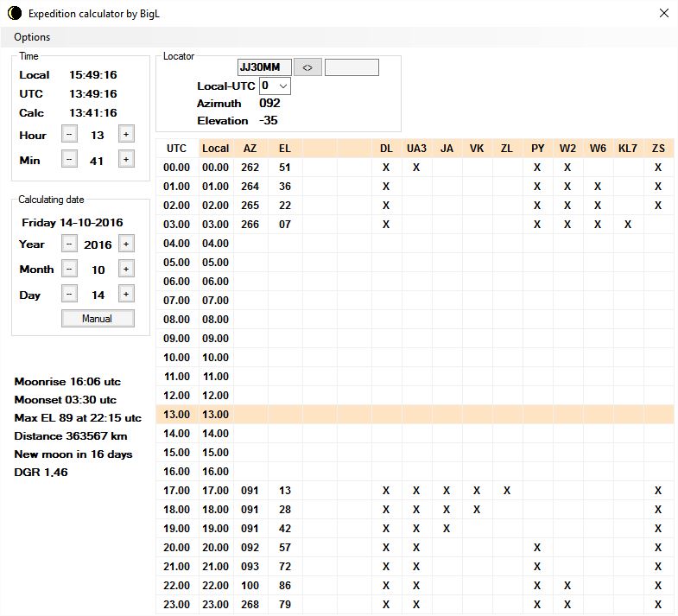Click the DL column header

[x=386, y=149]
